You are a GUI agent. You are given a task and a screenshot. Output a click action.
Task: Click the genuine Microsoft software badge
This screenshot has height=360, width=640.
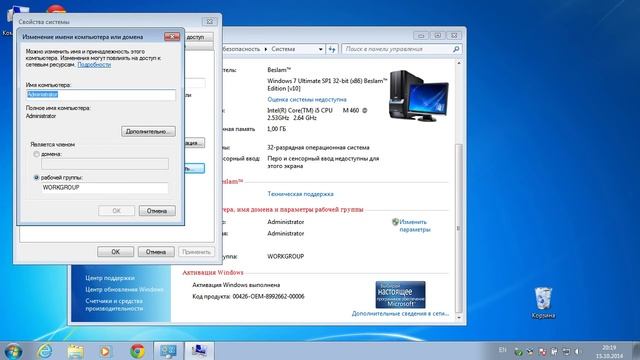tap(400, 295)
